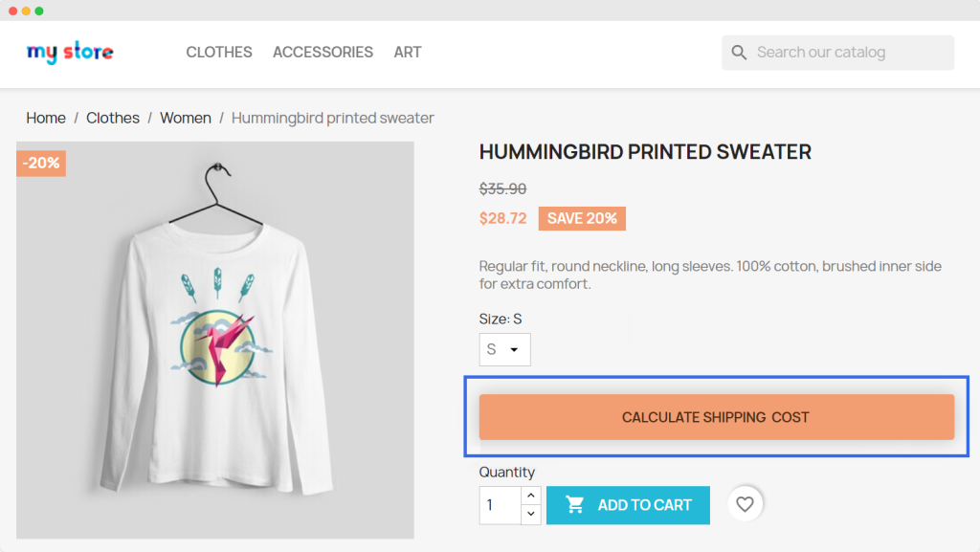Screen dimensions: 980x552
Task: Open the Size dropdown
Action: [504, 349]
